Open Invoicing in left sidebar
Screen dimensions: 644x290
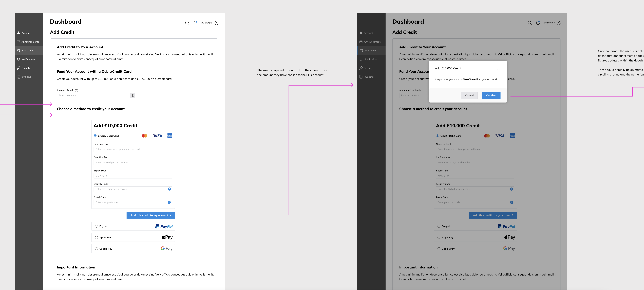[x=26, y=77]
